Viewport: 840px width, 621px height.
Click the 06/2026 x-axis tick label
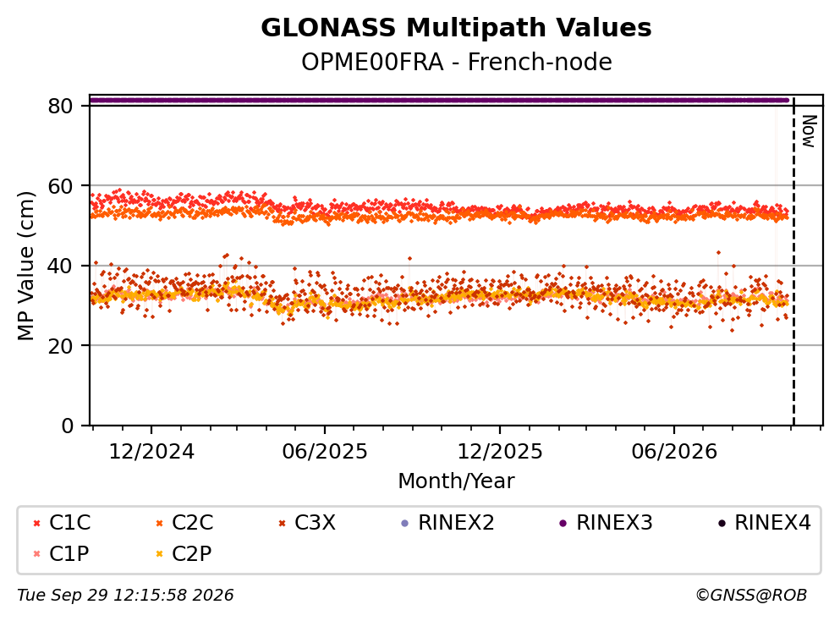click(x=674, y=452)
